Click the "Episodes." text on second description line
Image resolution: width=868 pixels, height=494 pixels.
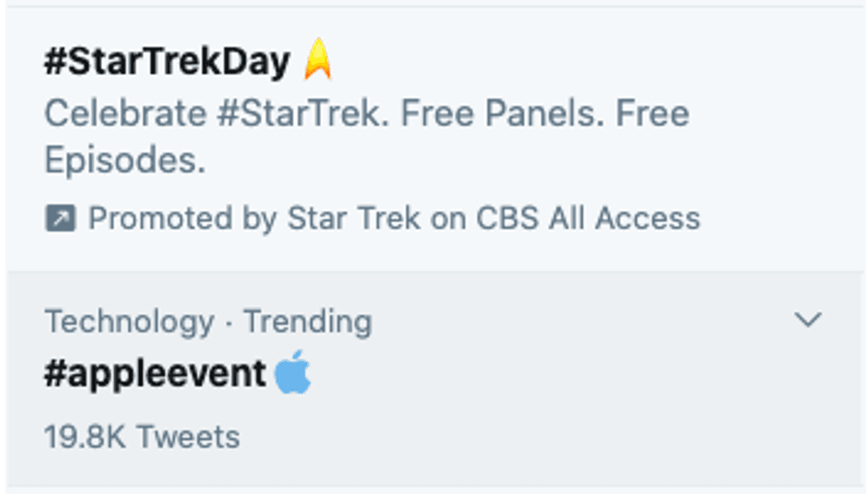(x=125, y=162)
